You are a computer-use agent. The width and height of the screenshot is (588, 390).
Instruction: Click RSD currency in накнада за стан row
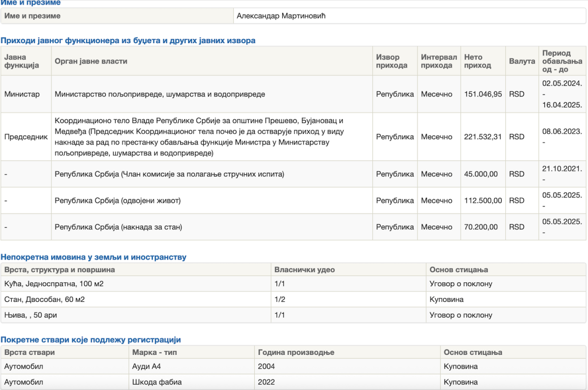(516, 227)
